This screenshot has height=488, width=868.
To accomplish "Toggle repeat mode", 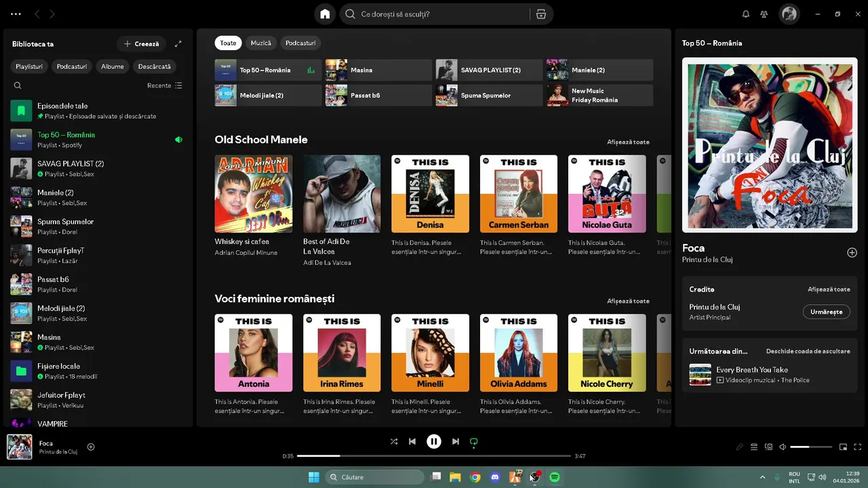I will [x=474, y=442].
